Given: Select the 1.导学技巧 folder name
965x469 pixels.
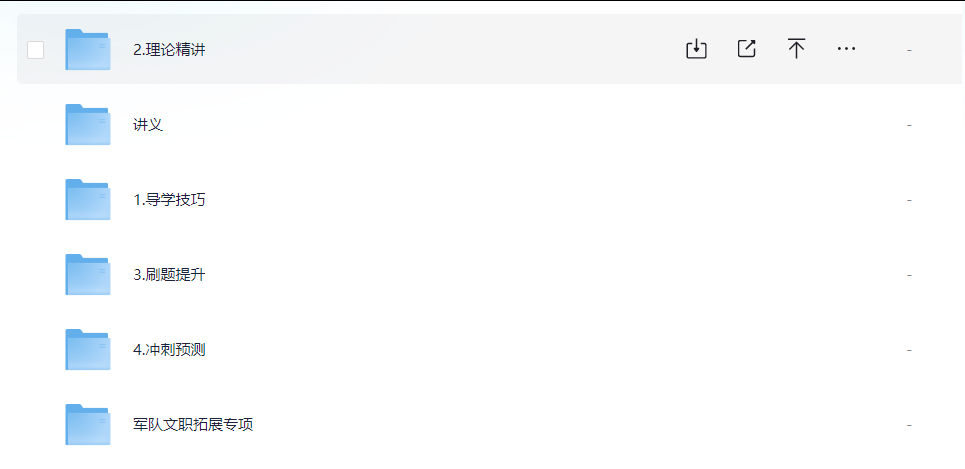Looking at the screenshot, I should 169,200.
